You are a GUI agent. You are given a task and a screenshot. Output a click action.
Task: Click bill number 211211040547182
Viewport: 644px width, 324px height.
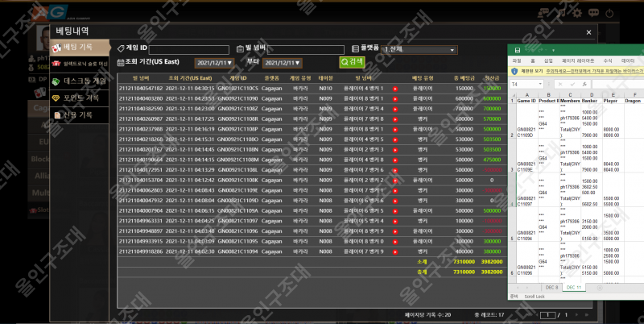pyautogui.click(x=141, y=89)
